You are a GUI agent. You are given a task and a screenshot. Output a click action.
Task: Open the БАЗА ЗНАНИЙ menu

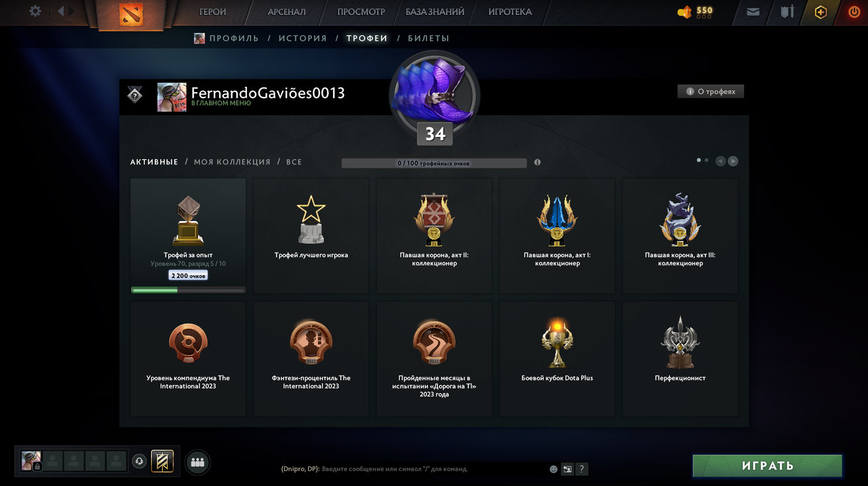pos(435,12)
